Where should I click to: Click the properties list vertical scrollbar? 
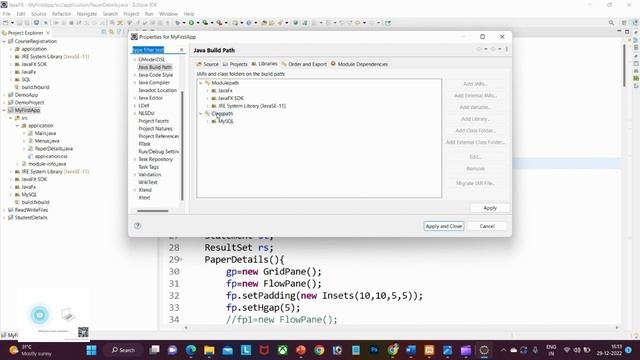tap(182, 145)
